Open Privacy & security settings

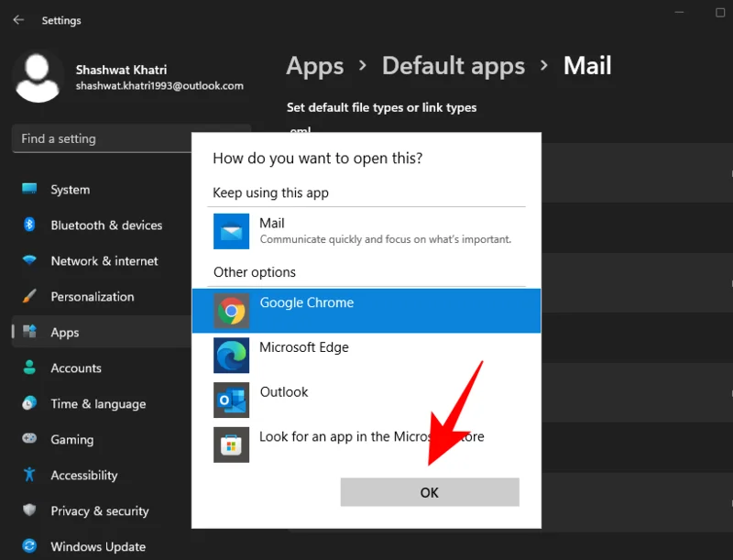click(97, 511)
